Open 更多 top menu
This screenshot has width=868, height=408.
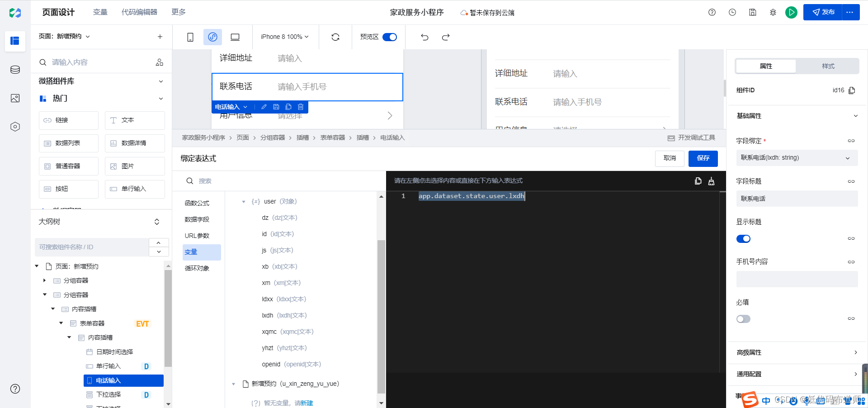pos(179,12)
